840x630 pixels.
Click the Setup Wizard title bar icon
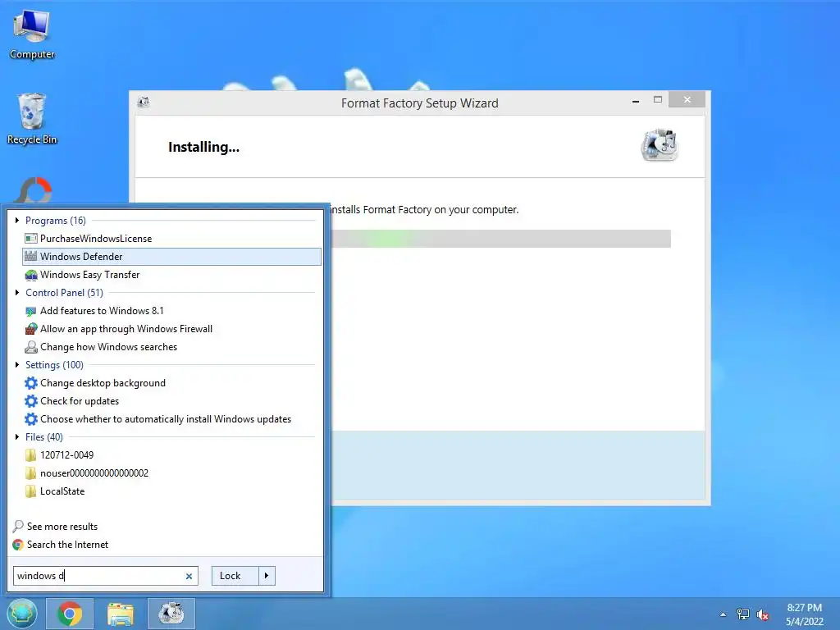pos(144,103)
